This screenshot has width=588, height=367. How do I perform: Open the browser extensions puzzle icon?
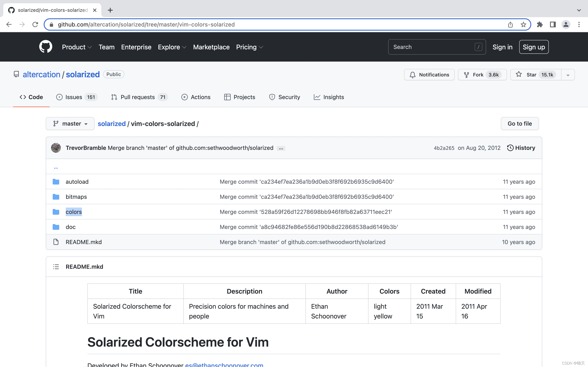(x=540, y=24)
